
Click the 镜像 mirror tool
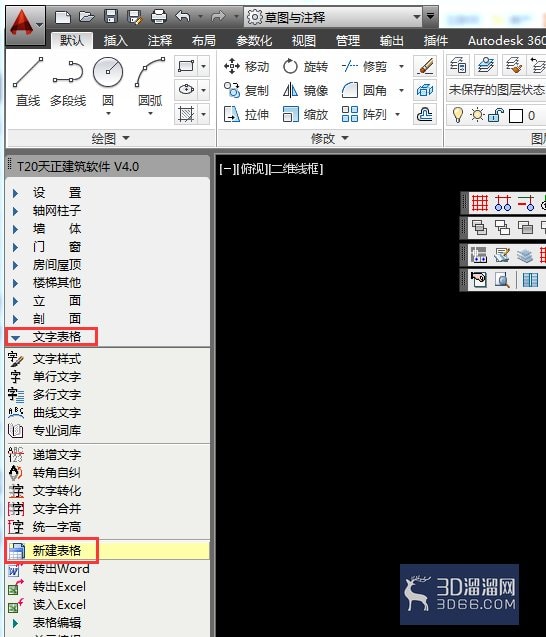(x=305, y=90)
